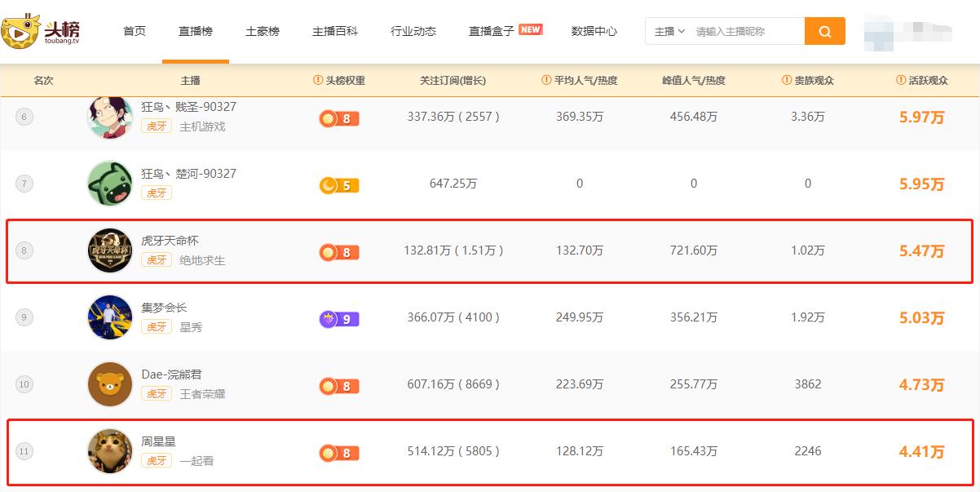This screenshot has height=492, width=980.
Task: Open the 行业动态 section
Action: (413, 31)
